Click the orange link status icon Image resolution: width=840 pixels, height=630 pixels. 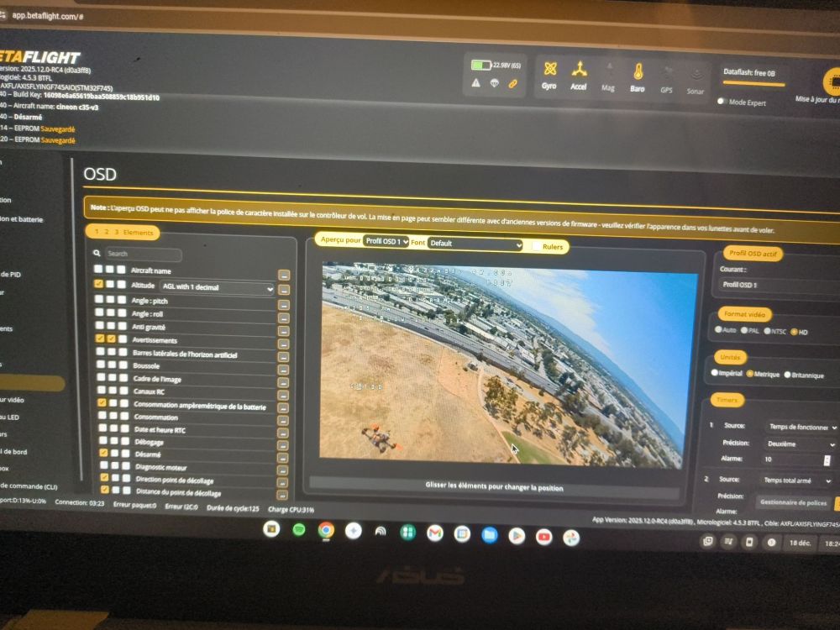[x=513, y=83]
